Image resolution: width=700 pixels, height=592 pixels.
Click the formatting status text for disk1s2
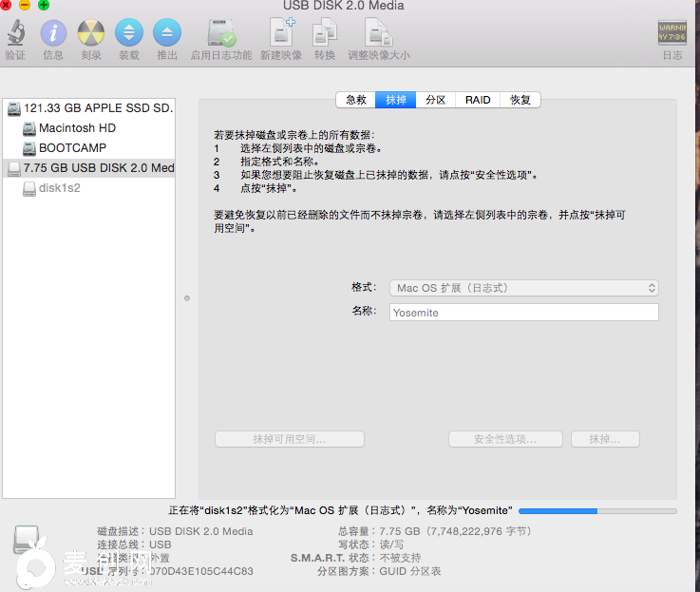[x=340, y=510]
